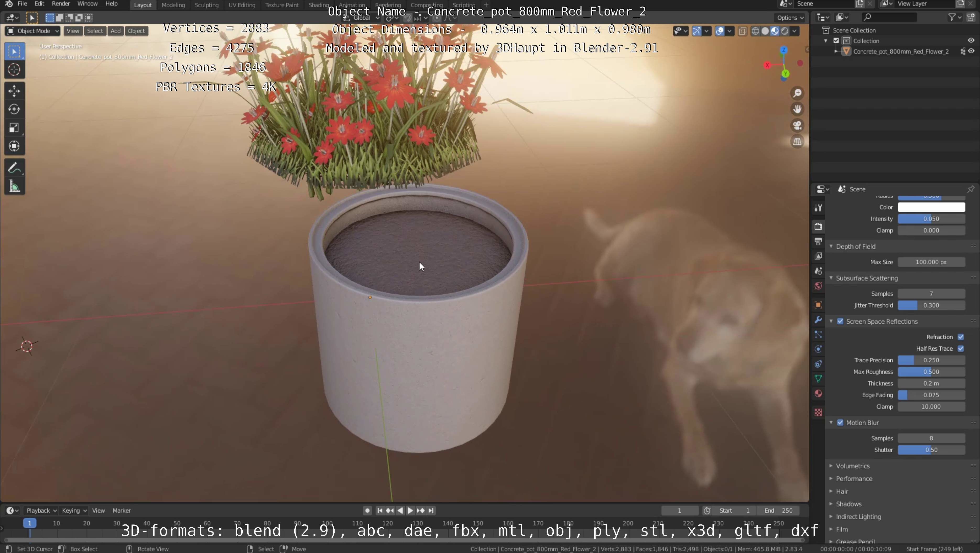Click the End frame field

[x=779, y=510]
